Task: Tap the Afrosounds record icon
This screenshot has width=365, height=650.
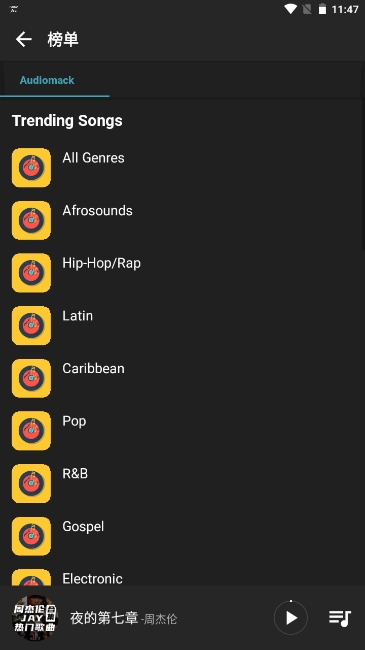Action: click(32, 220)
